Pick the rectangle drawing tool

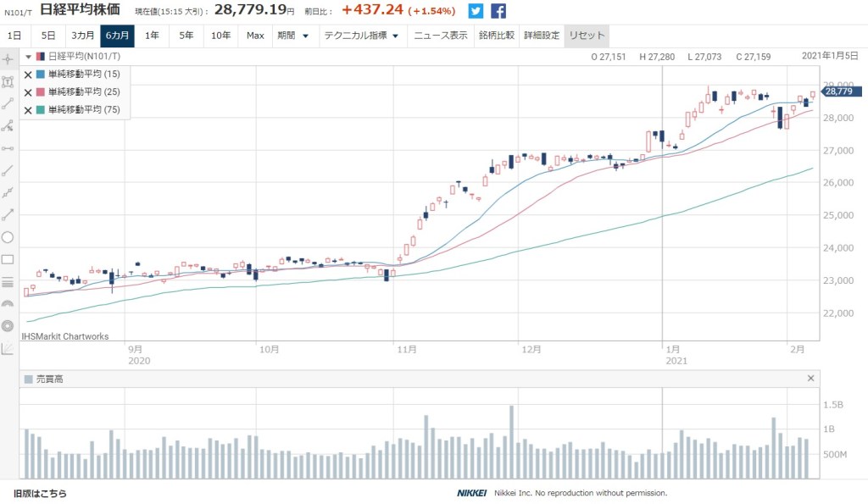8,259
